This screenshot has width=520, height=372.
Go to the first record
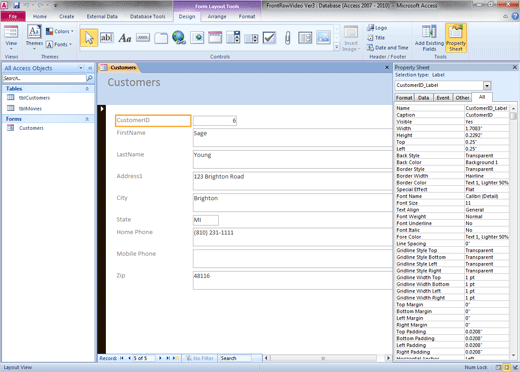coord(122,358)
